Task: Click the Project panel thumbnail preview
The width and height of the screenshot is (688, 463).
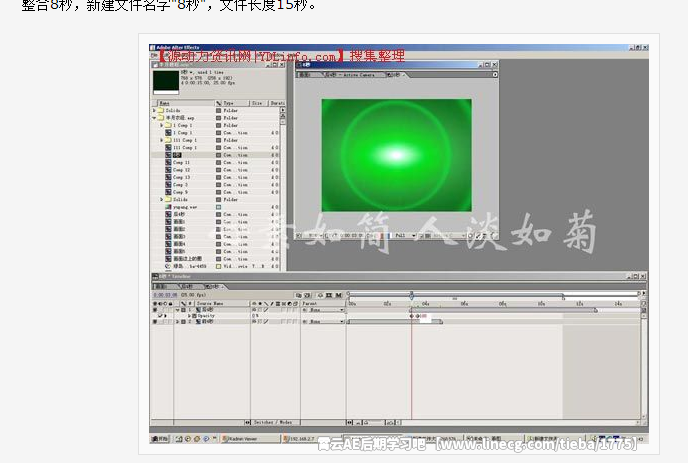Action: point(166,81)
